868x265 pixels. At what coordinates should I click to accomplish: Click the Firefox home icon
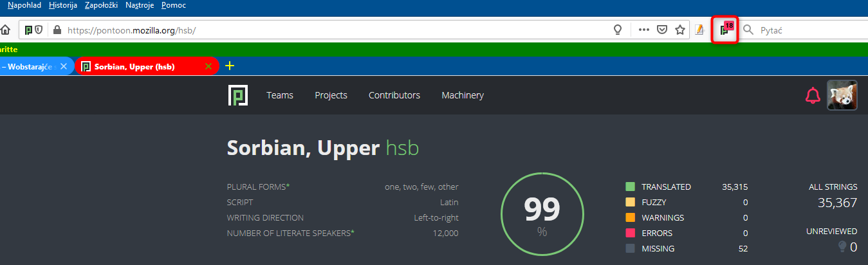pyautogui.click(x=5, y=30)
